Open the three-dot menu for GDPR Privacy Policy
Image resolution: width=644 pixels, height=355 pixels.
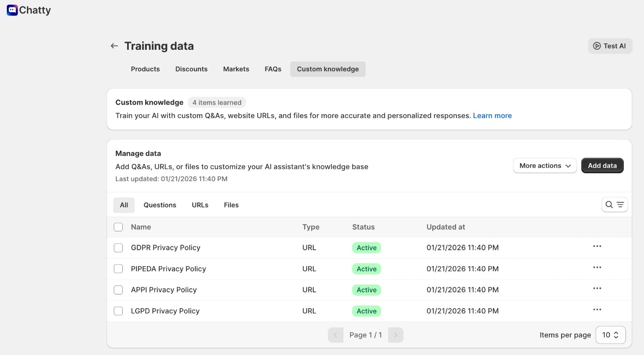[597, 246]
